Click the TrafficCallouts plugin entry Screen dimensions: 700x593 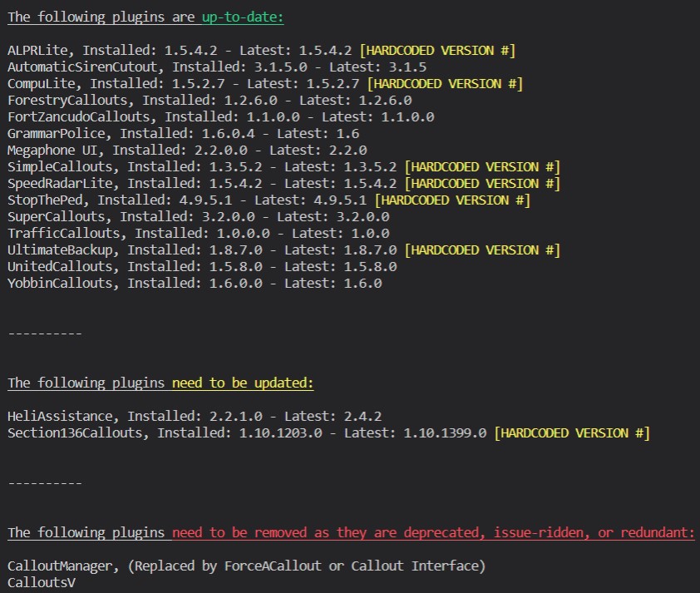[x=198, y=233]
